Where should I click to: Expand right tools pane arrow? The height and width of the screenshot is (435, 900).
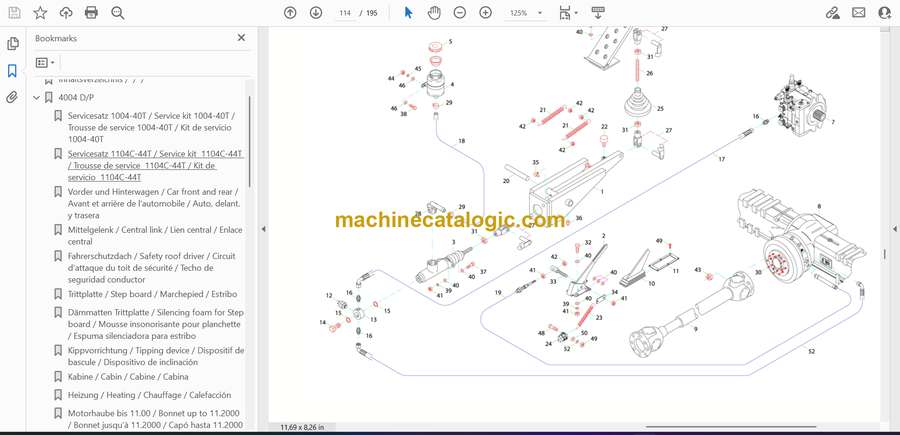(x=894, y=229)
